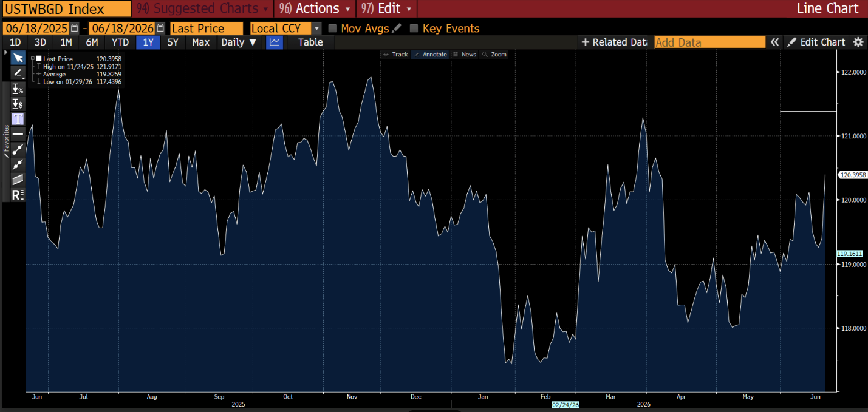This screenshot has width=868, height=412.
Task: Switch to Table view
Action: point(310,42)
